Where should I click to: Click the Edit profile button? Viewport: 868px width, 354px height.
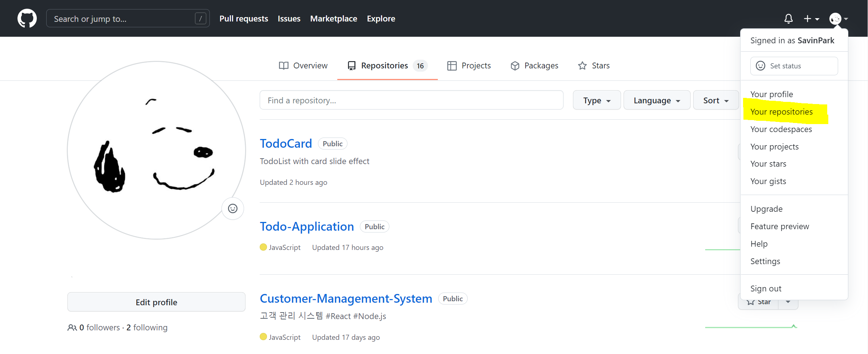156,302
